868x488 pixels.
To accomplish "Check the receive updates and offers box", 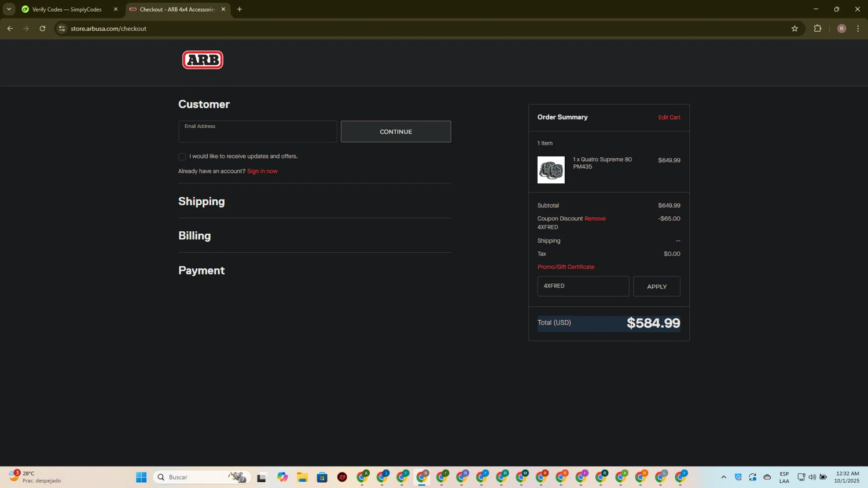I will tap(182, 157).
